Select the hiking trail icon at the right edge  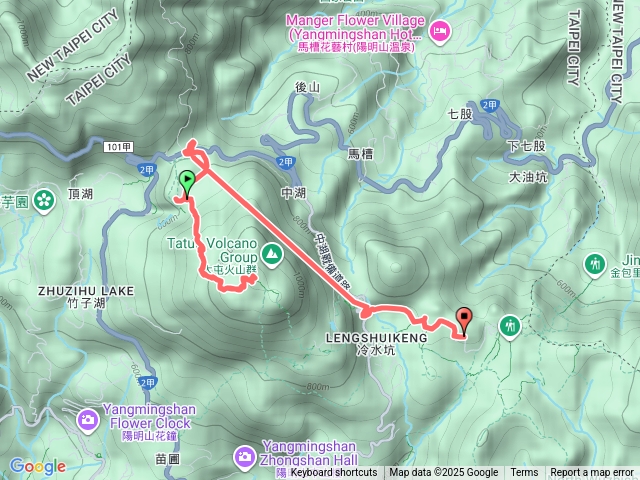(x=595, y=266)
